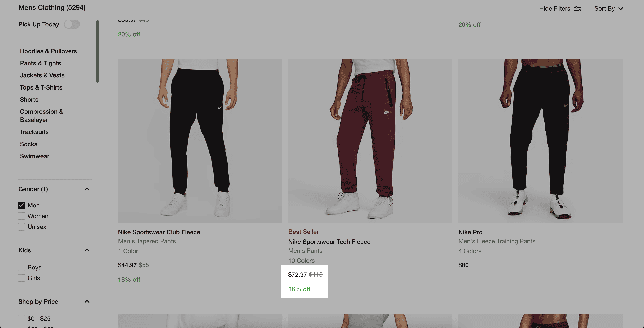The image size is (644, 328).
Task: Click the Boys checkbox filter icon
Action: click(x=21, y=267)
